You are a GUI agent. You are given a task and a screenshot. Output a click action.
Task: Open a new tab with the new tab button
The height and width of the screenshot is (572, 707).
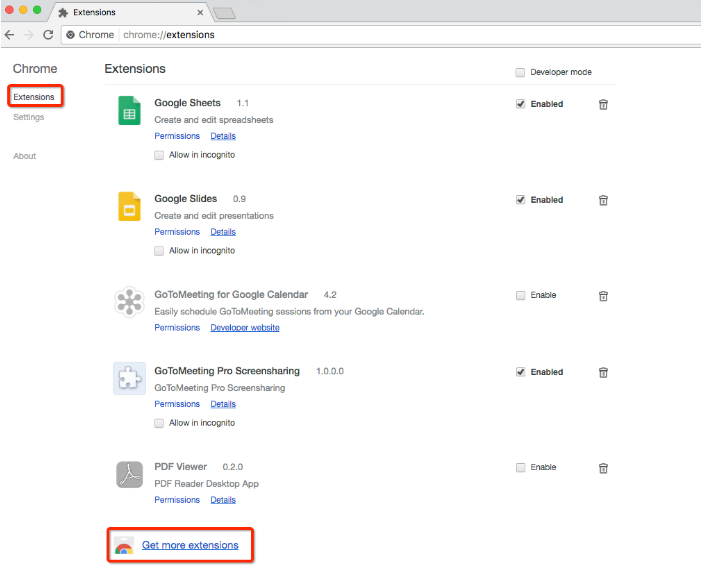[224, 13]
